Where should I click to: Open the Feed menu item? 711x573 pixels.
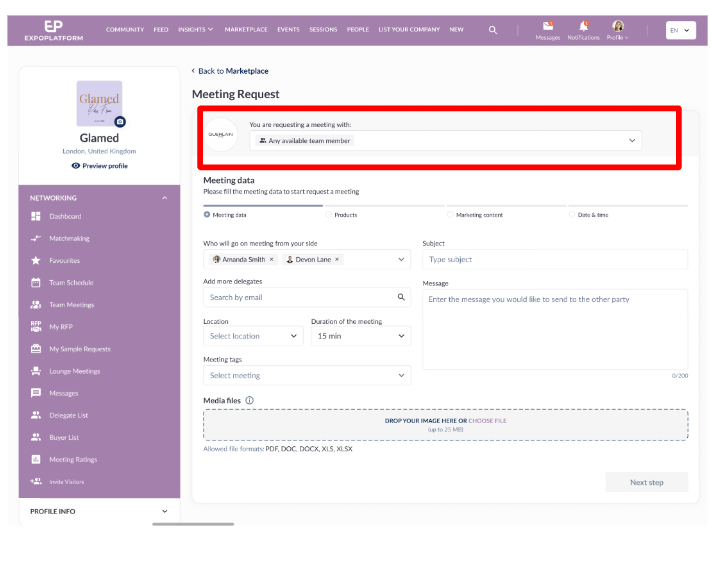pos(161,29)
